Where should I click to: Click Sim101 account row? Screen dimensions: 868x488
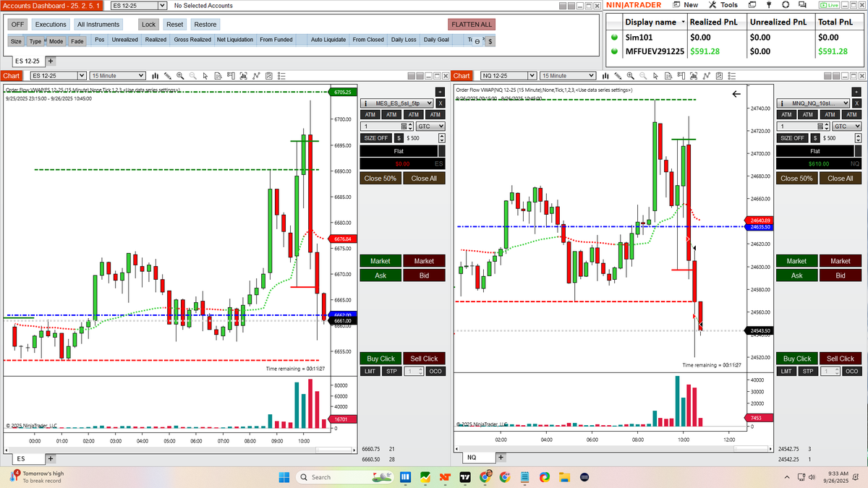point(736,37)
